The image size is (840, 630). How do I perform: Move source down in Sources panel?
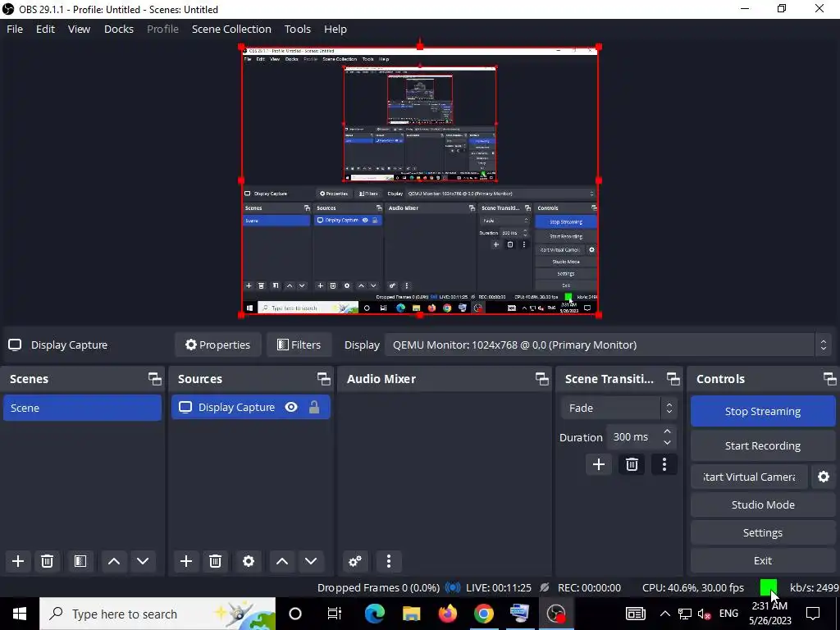[x=311, y=561]
